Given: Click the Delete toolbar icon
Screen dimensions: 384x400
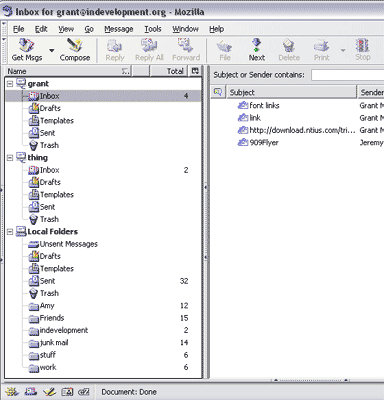Looking at the screenshot, I should tap(289, 46).
